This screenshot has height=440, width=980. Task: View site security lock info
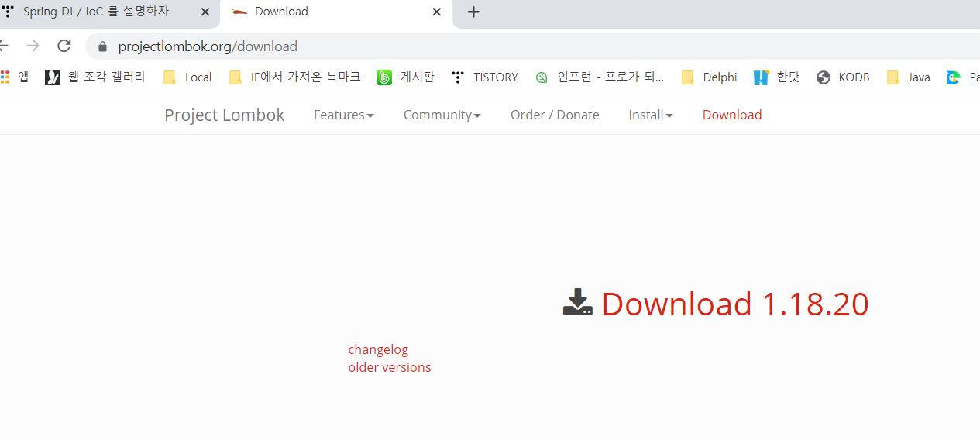102,46
